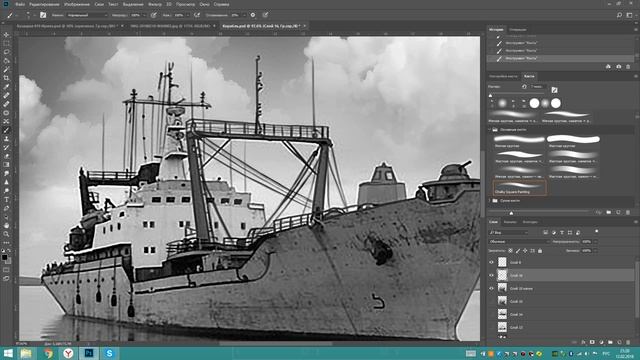Select the Chalky Square Painting brush
640x360 pixels.
[x=519, y=187]
